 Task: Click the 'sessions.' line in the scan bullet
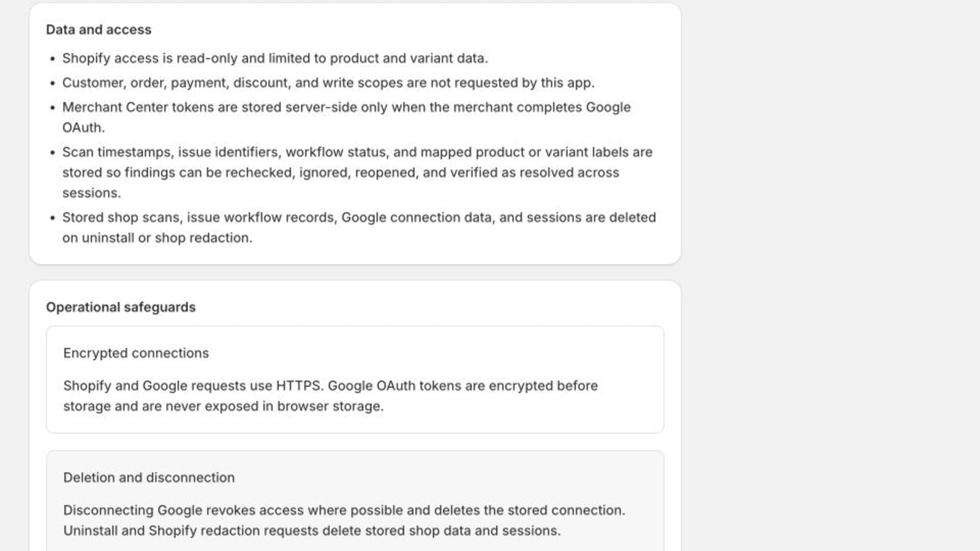coord(92,193)
